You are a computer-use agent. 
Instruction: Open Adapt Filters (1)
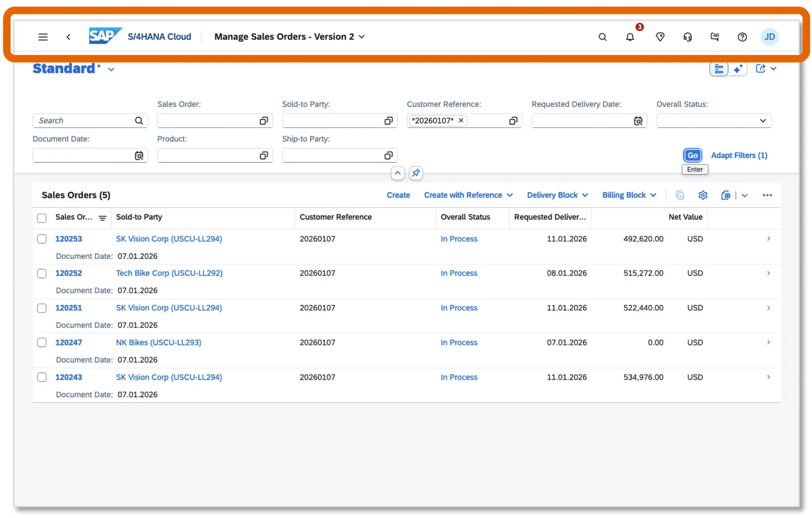click(x=739, y=155)
